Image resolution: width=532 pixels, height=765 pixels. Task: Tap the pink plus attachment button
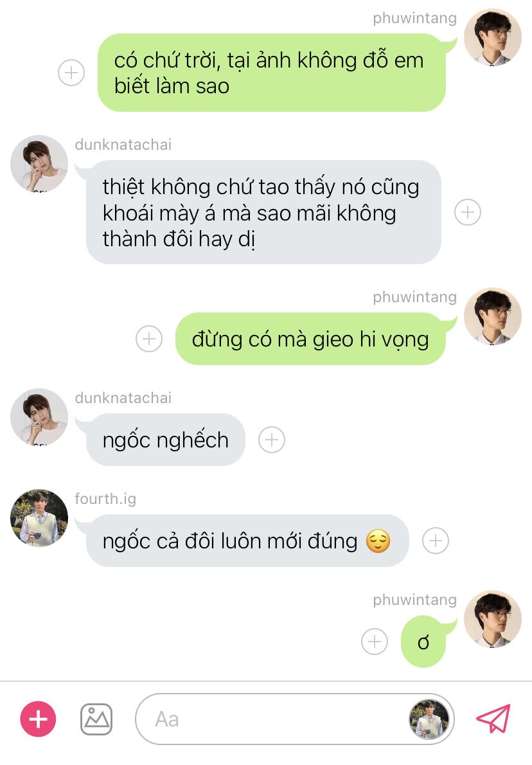[38, 719]
